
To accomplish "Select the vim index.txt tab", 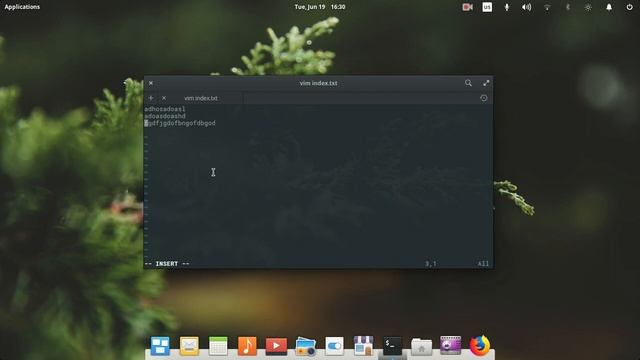I will pyautogui.click(x=200, y=98).
